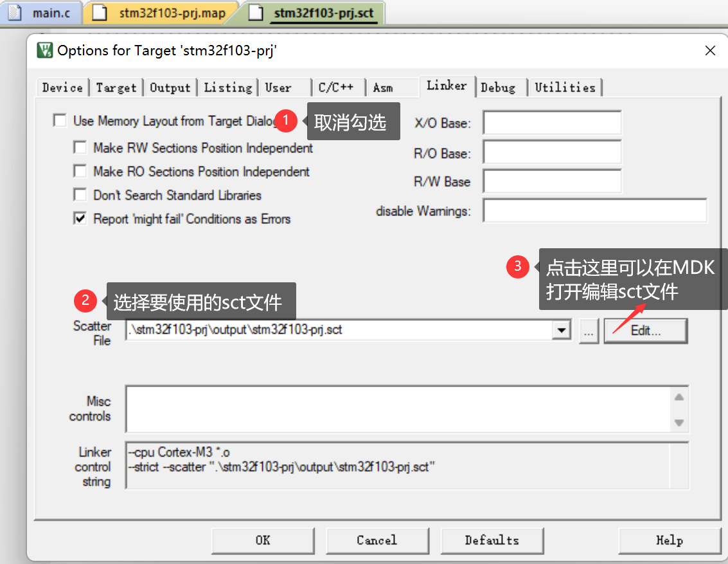The height and width of the screenshot is (564, 728).
Task: Click the stm32f103-prj.map file tab icon
Action: click(100, 13)
